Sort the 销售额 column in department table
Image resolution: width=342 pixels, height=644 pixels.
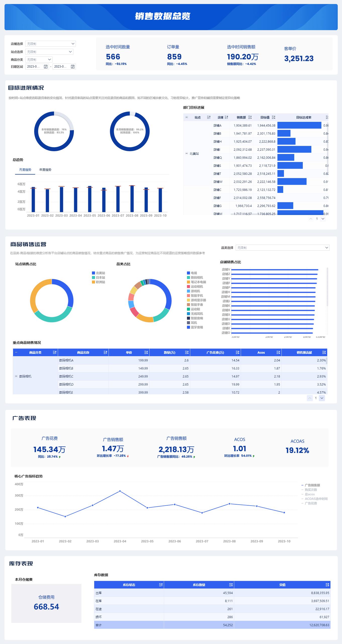[250, 117]
